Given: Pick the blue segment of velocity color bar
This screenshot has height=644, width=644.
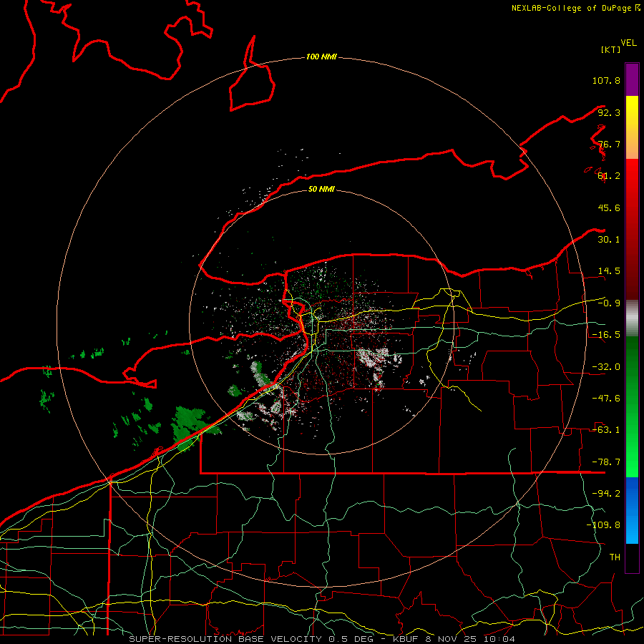Looking at the screenshot, I should 632,510.
